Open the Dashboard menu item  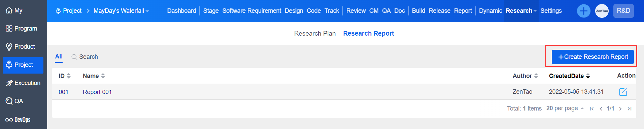[181, 11]
